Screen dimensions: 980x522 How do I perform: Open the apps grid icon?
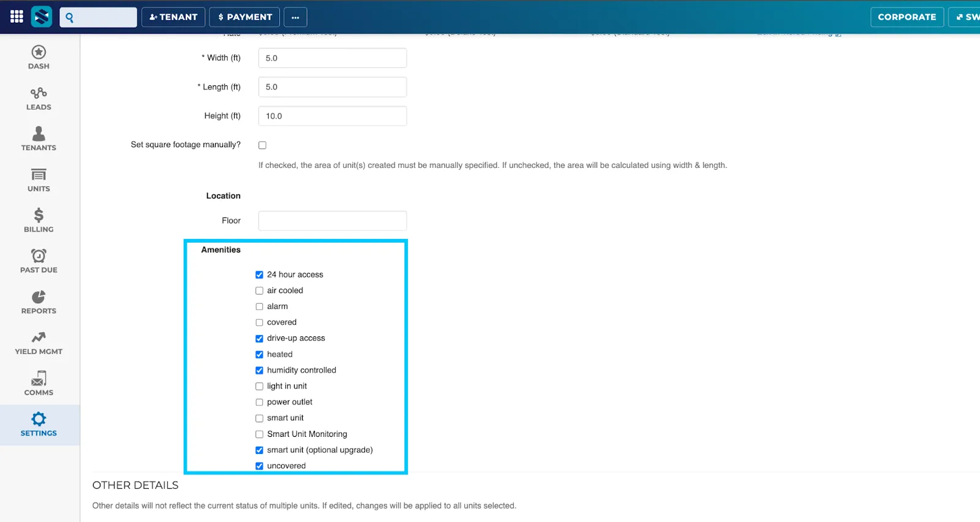click(x=17, y=17)
